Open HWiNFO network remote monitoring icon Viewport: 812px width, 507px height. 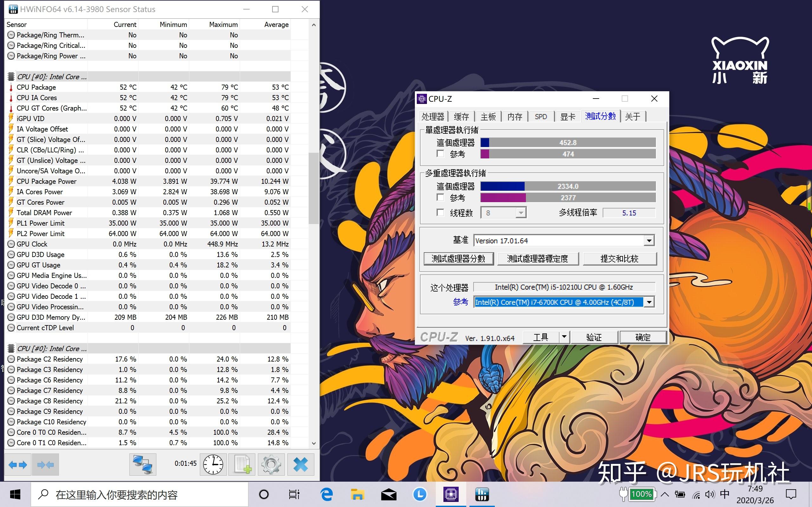pyautogui.click(x=143, y=465)
